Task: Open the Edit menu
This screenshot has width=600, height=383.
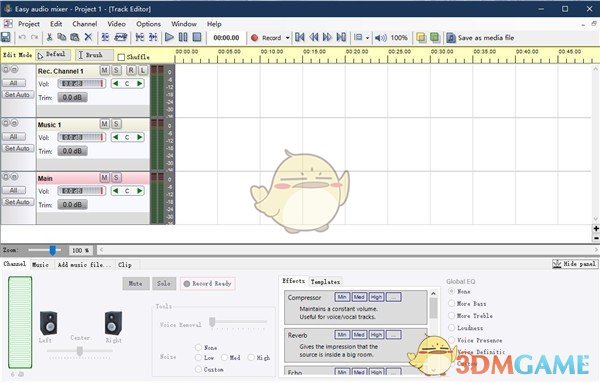Action: (56, 24)
